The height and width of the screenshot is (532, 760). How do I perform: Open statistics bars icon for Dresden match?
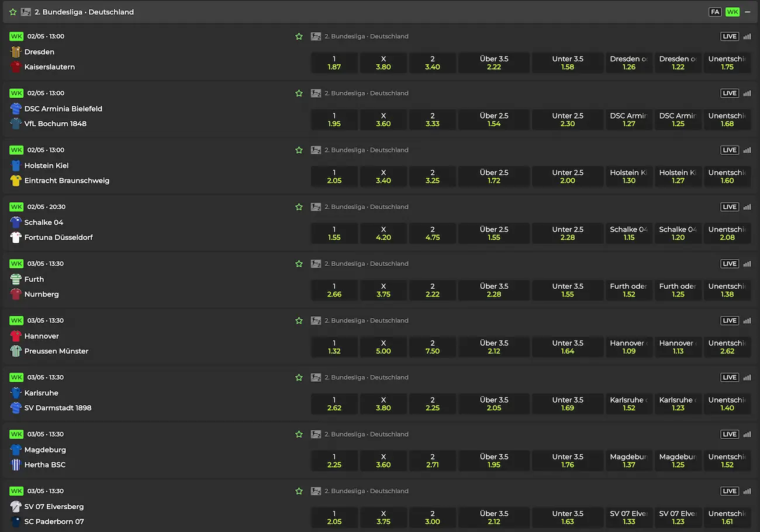[x=747, y=36]
